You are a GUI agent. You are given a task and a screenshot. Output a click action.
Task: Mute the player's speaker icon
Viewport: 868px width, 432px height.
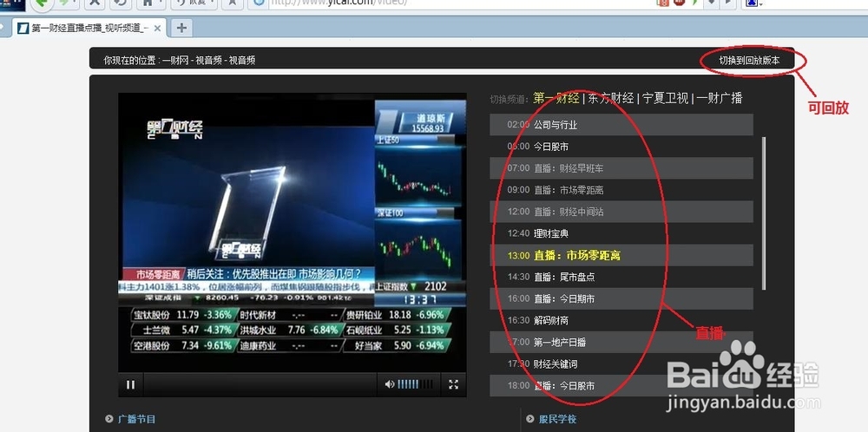tap(391, 384)
